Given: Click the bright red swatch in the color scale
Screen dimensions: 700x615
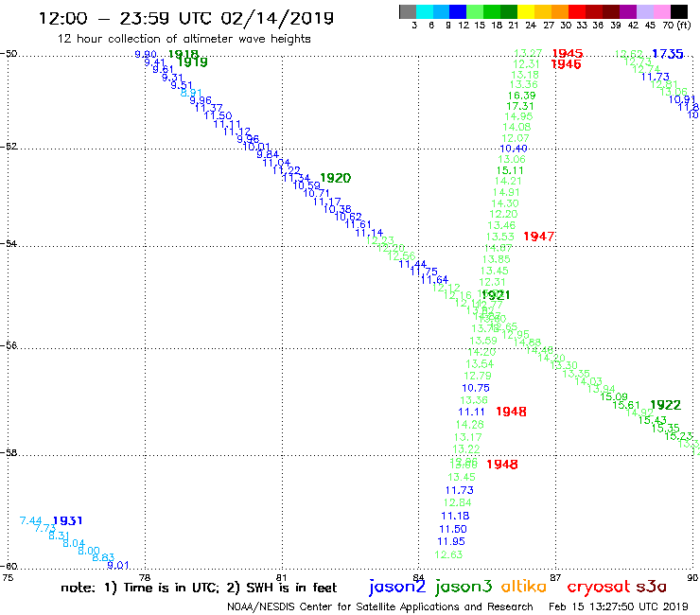Looking at the screenshot, I should coord(576,11).
